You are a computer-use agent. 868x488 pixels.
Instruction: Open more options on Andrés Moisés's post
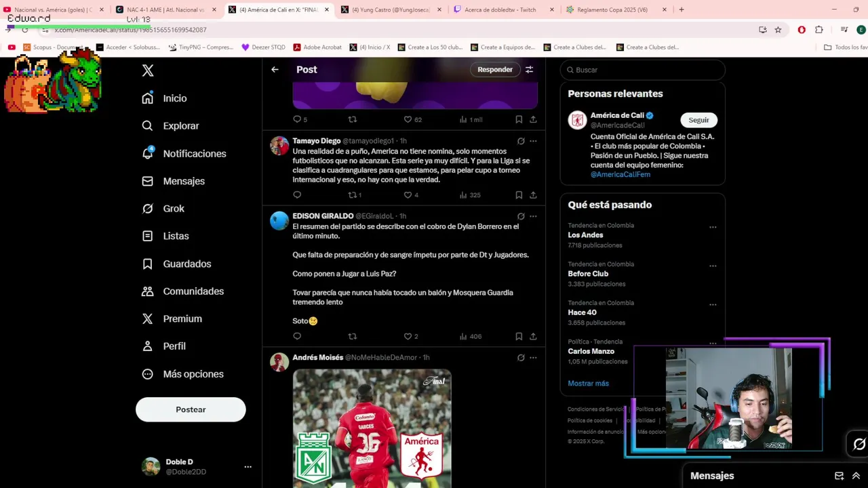click(x=533, y=357)
